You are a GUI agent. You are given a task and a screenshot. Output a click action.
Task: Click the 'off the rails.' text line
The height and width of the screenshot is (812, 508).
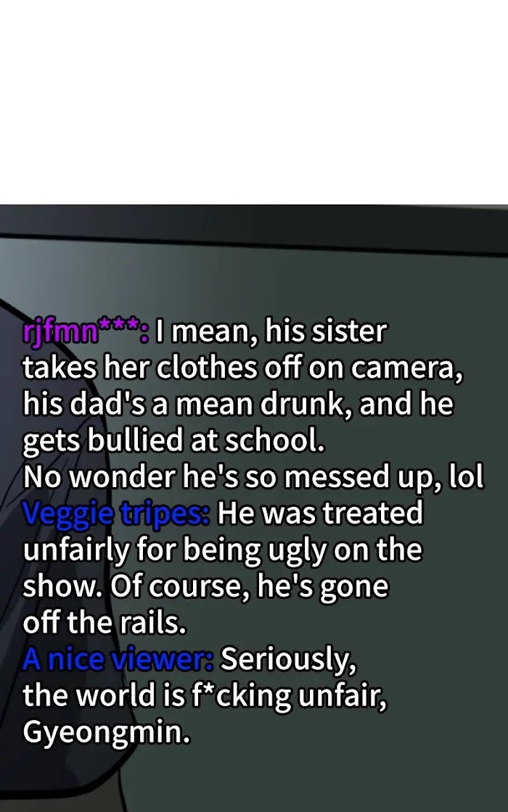click(x=105, y=623)
